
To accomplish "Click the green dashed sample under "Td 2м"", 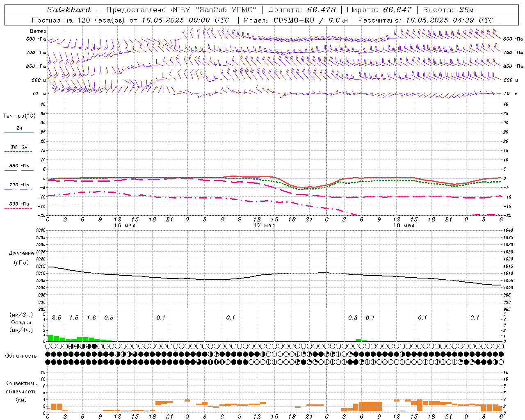I will point(18,151).
